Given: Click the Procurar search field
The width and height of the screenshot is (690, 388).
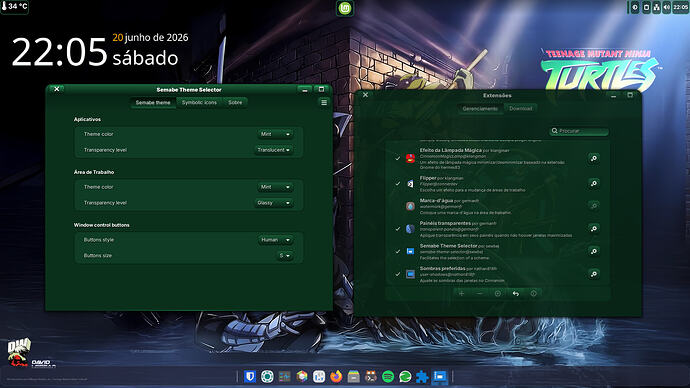Looking at the screenshot, I should tap(579, 131).
